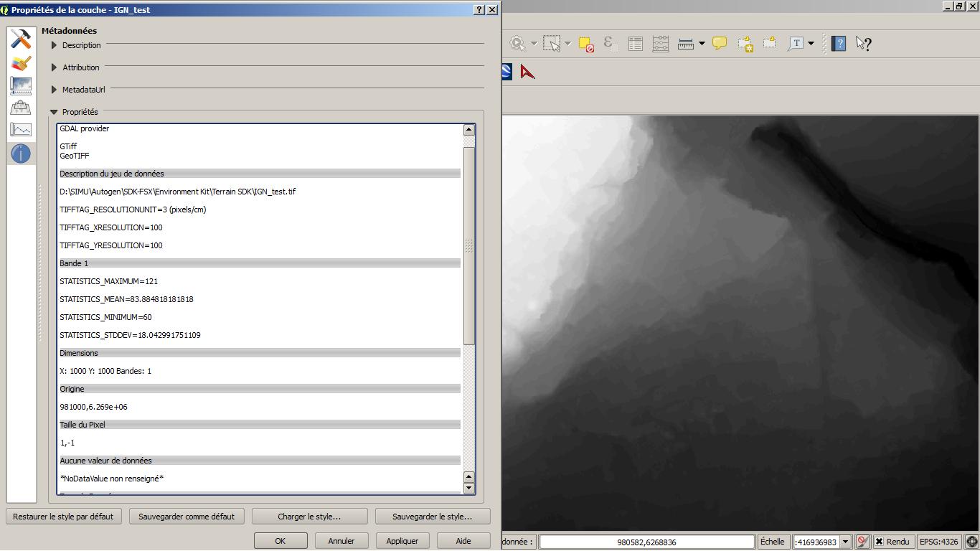Collapse the Propriétés section

(x=55, y=112)
